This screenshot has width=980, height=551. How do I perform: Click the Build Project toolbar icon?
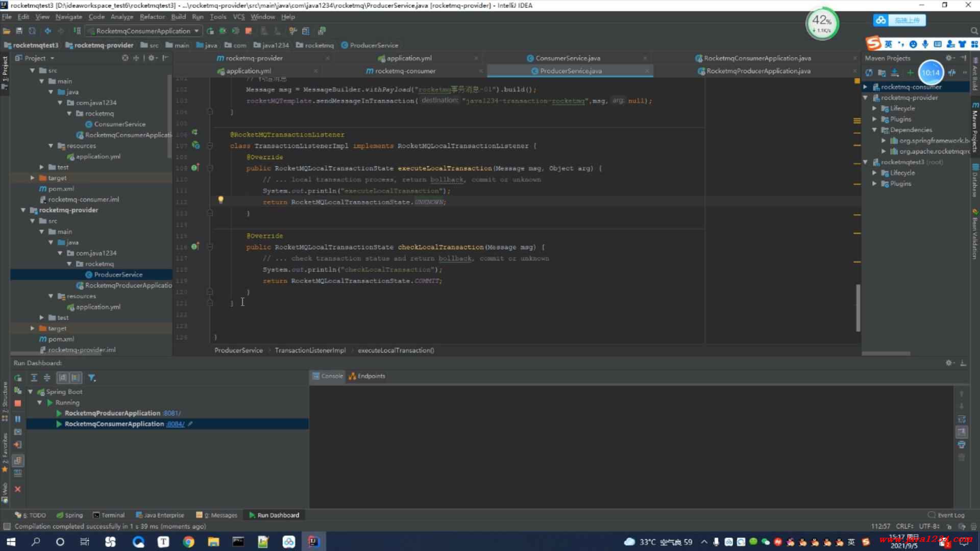pos(77,31)
